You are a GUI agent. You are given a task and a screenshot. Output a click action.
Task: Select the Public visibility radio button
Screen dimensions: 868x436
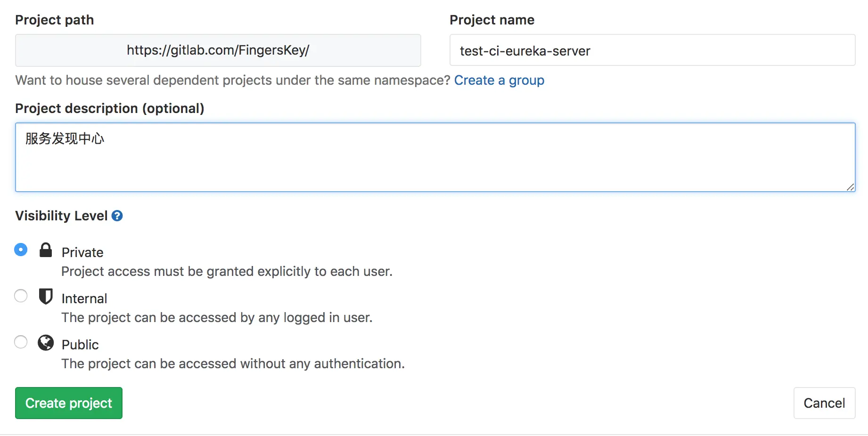click(21, 342)
